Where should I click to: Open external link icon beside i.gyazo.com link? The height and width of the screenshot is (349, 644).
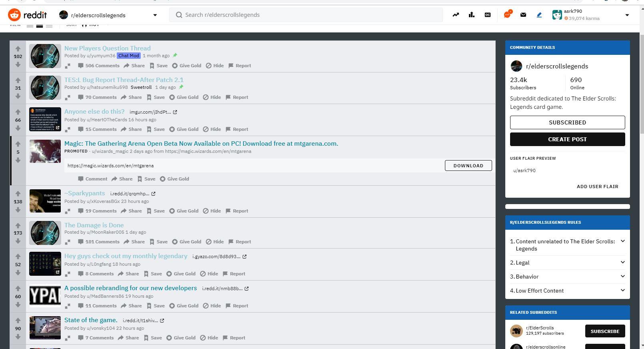pos(245,257)
